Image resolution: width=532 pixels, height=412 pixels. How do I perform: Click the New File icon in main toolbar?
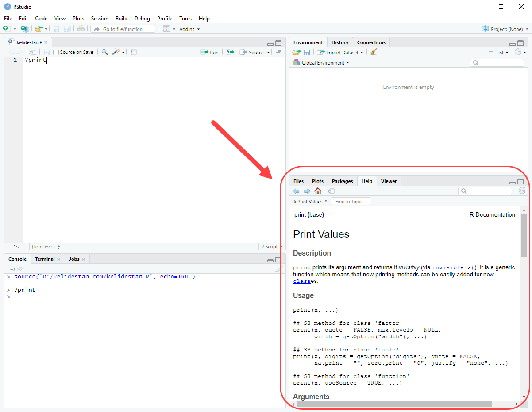6,29
